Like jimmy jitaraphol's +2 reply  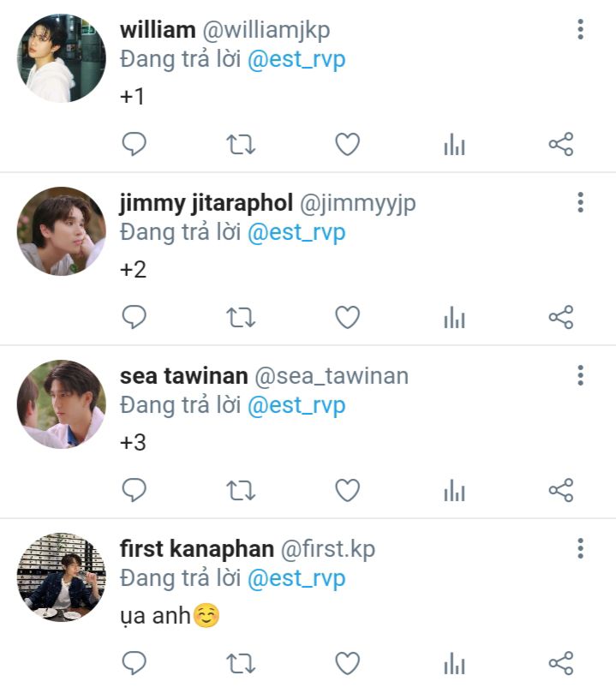(347, 319)
